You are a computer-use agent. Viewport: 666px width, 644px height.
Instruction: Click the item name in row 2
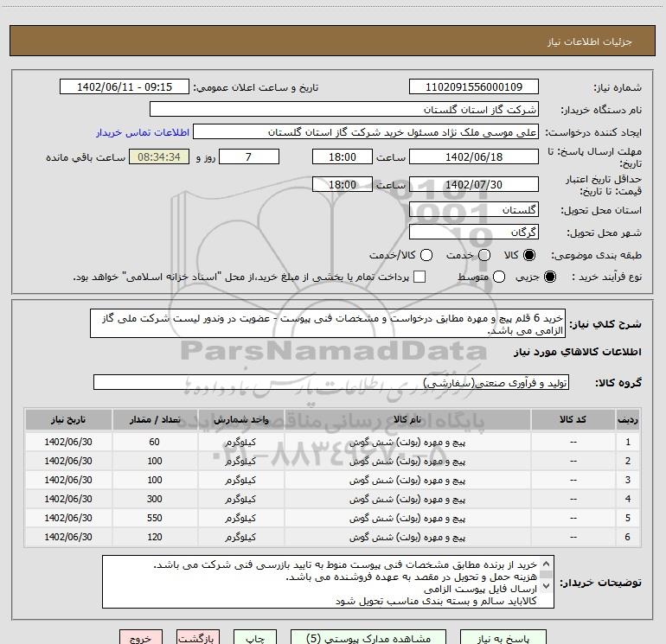point(407,461)
